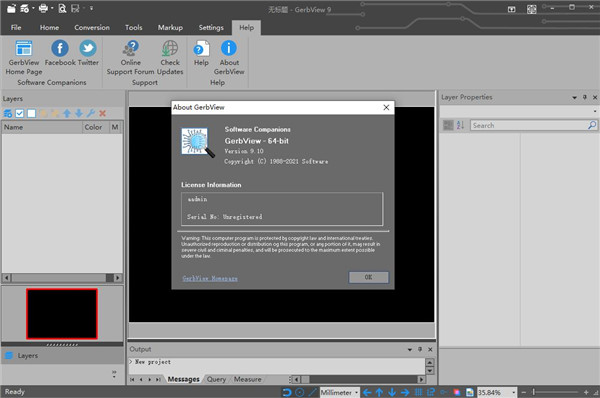Click the search magnifier in Layer Properties
The height and width of the screenshot is (398, 600).
(592, 125)
